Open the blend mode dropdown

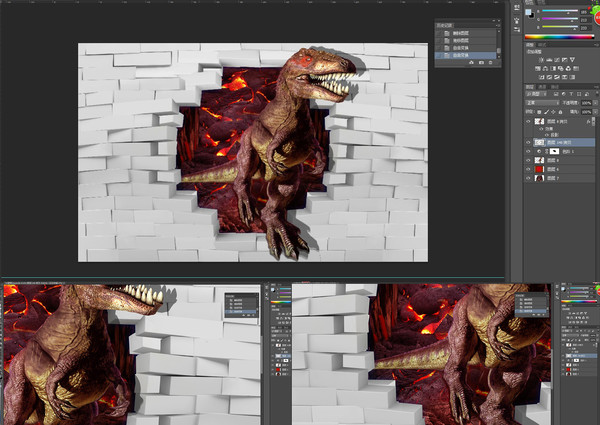542,103
